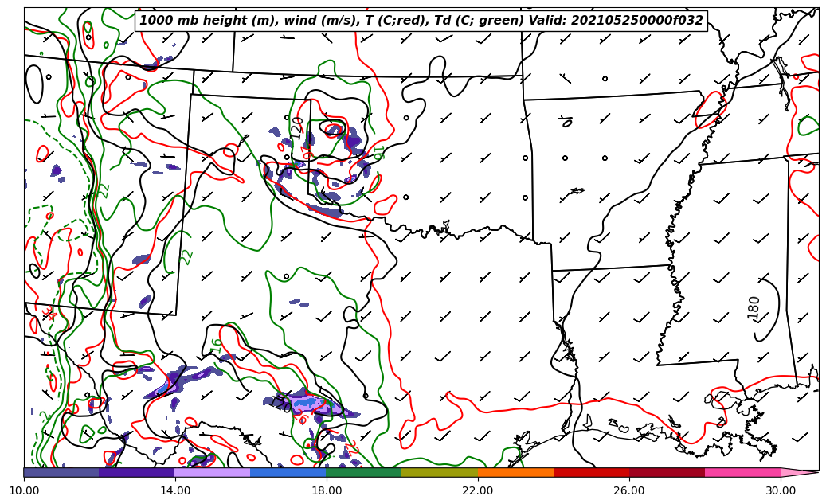Pick the light lavender 14–16 colorbar segment

pos(213,472)
